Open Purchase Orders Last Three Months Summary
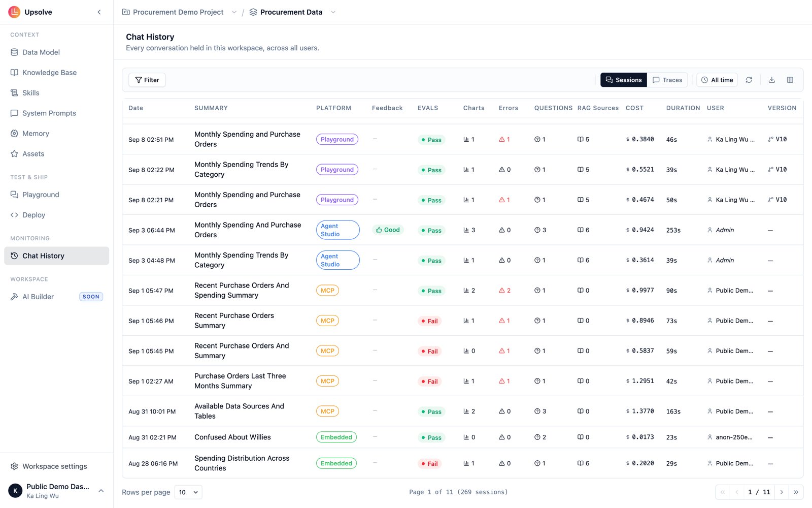Image resolution: width=812 pixels, height=508 pixels. tap(240, 381)
